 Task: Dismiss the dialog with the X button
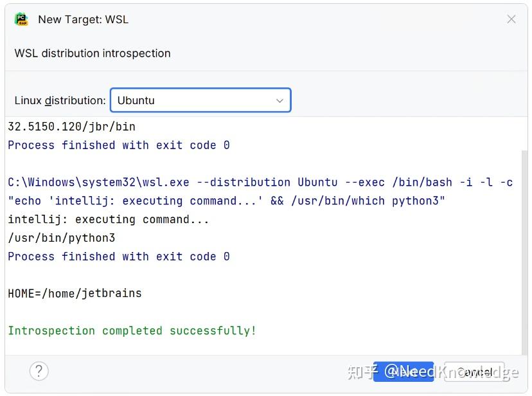pos(511,19)
